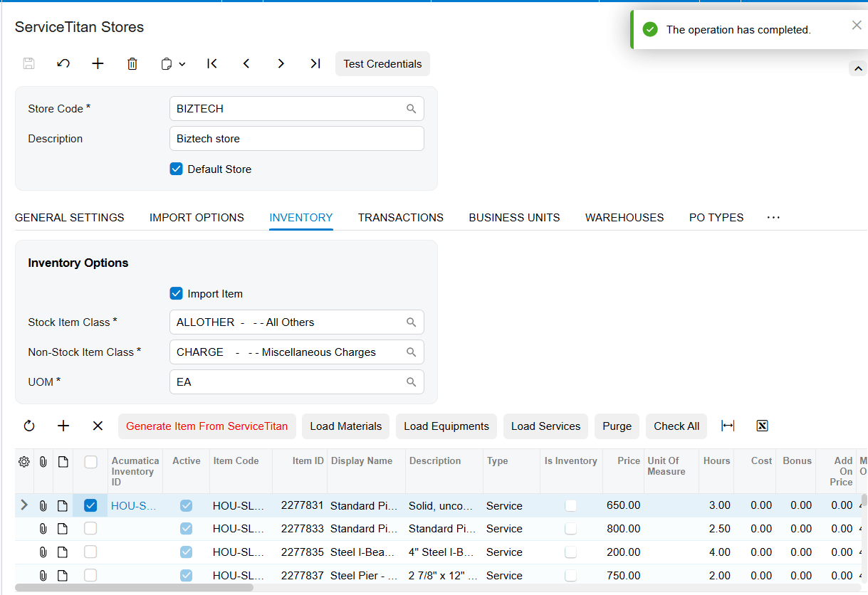Select the 800.00 price cell

tap(623, 529)
